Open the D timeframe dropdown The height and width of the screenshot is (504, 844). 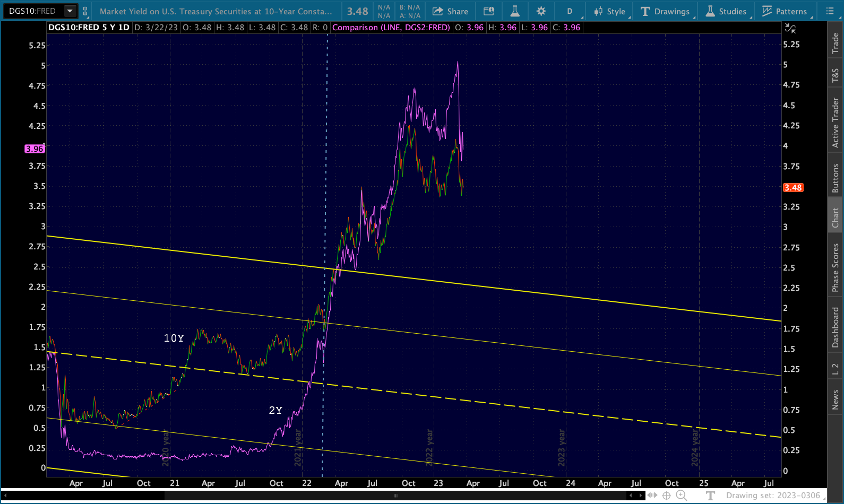570,11
